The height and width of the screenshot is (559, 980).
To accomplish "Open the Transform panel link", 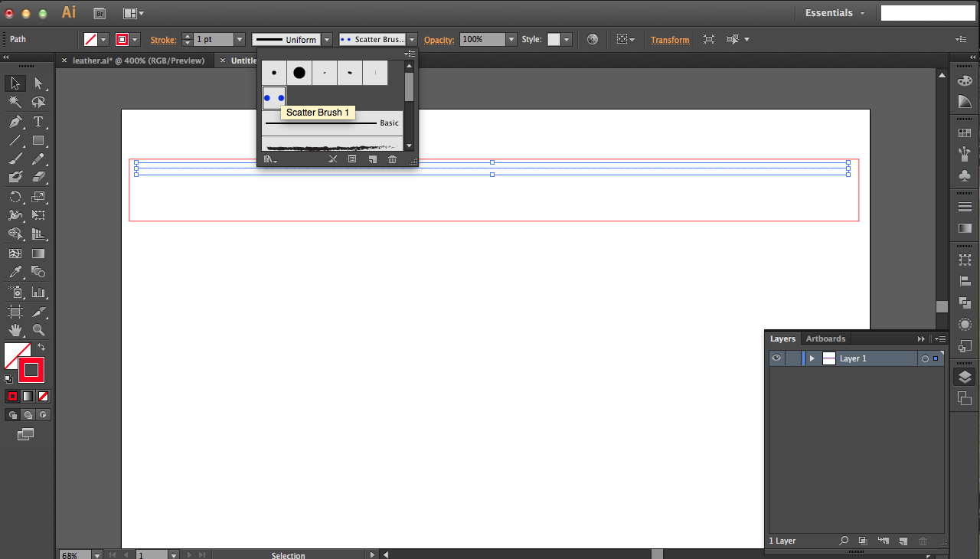I will tap(670, 39).
